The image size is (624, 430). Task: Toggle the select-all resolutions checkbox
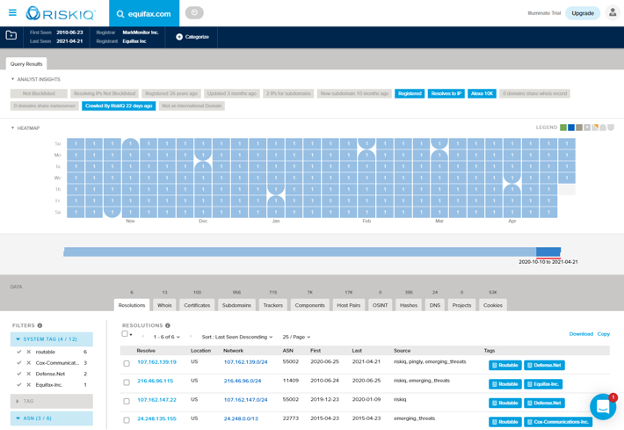[x=125, y=334]
